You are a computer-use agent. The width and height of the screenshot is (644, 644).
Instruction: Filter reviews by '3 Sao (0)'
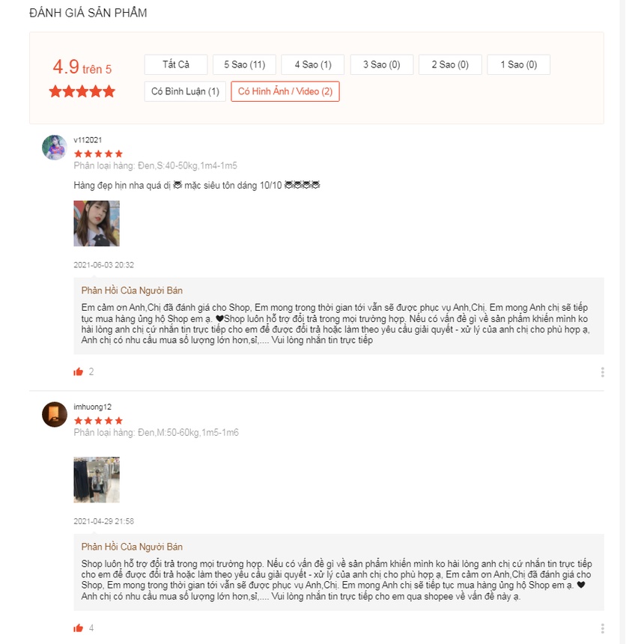pyautogui.click(x=381, y=64)
